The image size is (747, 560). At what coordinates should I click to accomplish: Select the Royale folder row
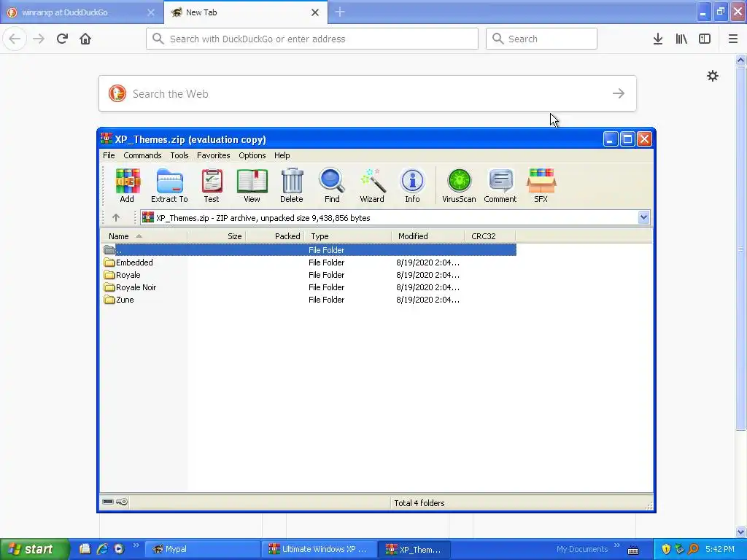pos(309,275)
